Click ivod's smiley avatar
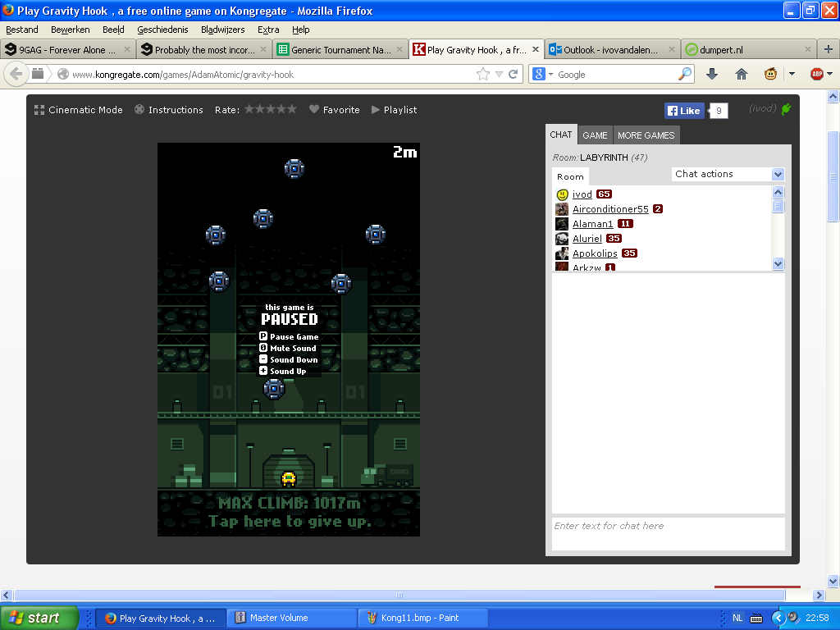The image size is (840, 630). [x=562, y=194]
